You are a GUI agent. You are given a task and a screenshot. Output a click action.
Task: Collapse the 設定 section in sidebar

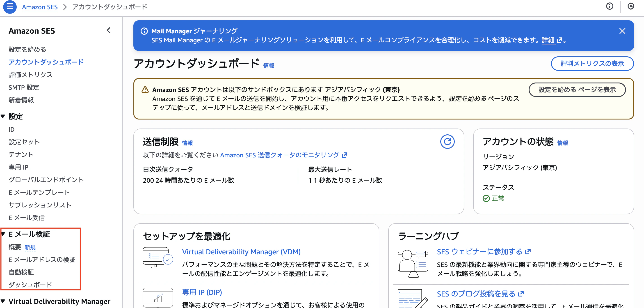(3, 116)
